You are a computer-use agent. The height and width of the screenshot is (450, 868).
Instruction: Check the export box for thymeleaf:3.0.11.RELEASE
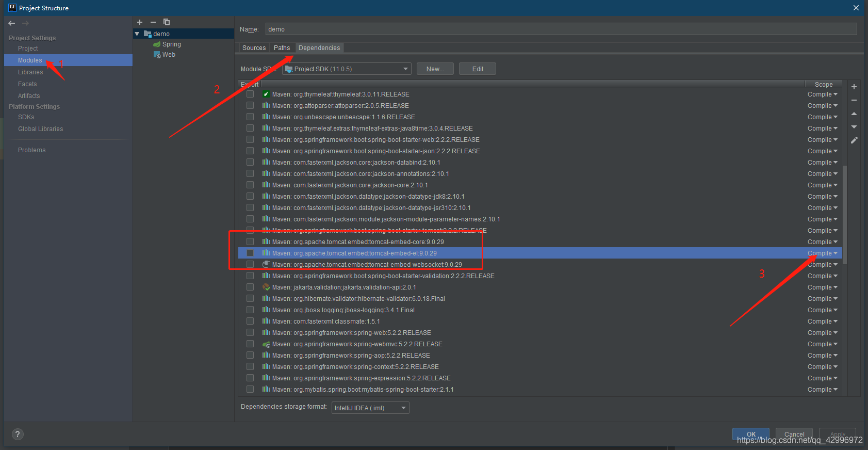click(250, 94)
